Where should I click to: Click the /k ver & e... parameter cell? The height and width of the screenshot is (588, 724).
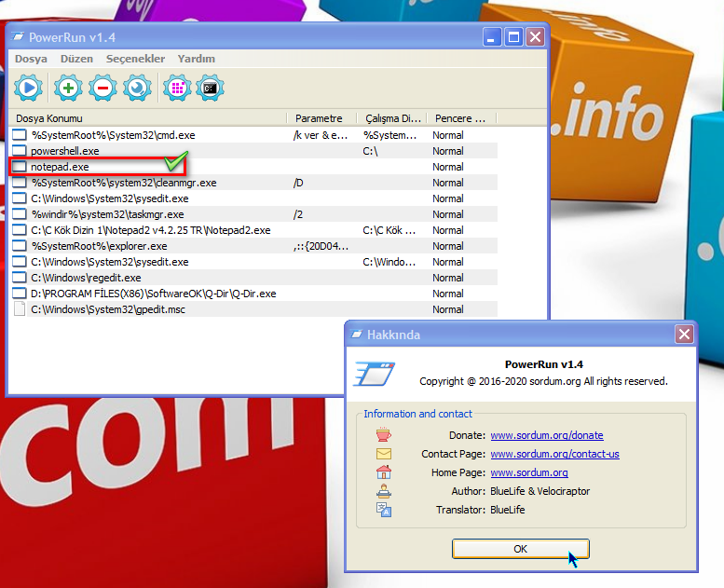click(x=320, y=135)
